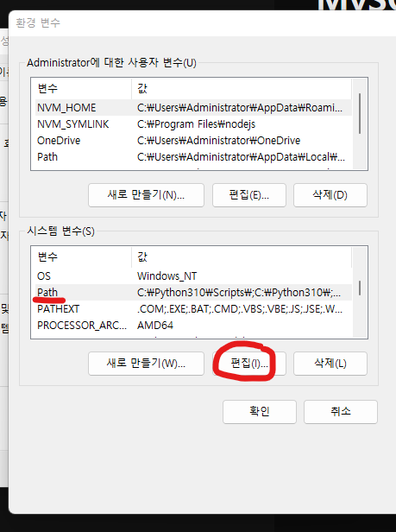Click the .COM;.EXE;.BAT value cell
396x532 pixels.
tap(240, 309)
